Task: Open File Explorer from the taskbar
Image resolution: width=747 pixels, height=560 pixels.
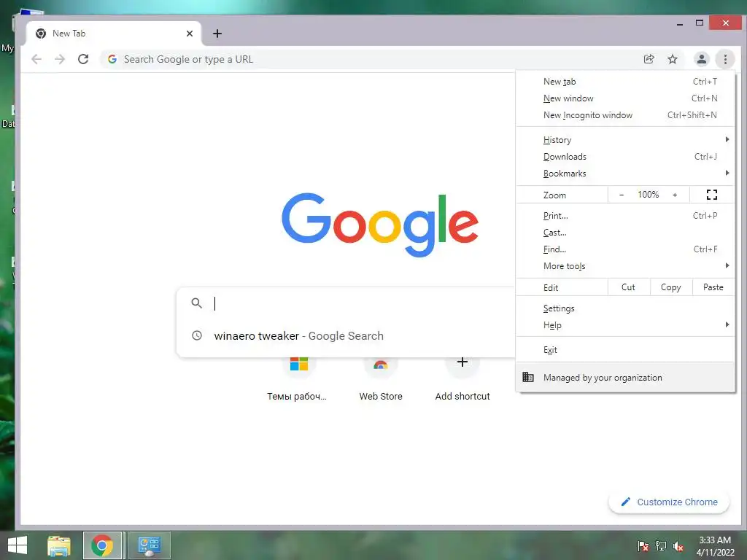Action: tap(59, 545)
